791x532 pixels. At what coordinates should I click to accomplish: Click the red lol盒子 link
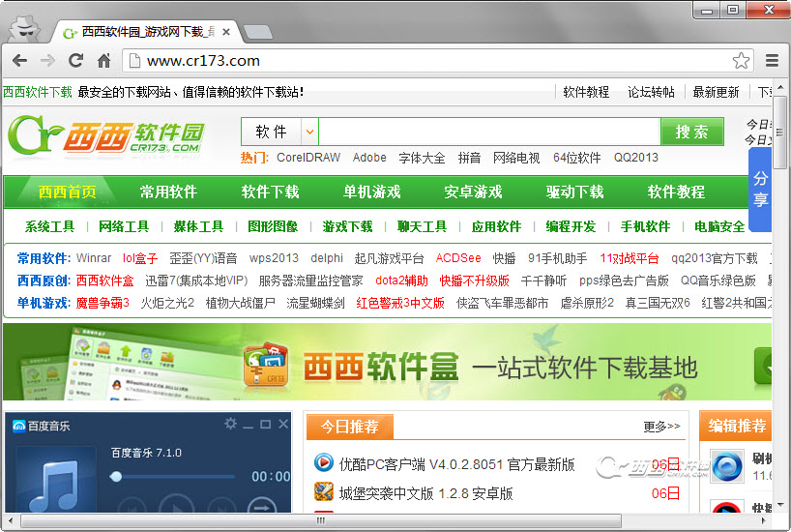click(x=140, y=258)
